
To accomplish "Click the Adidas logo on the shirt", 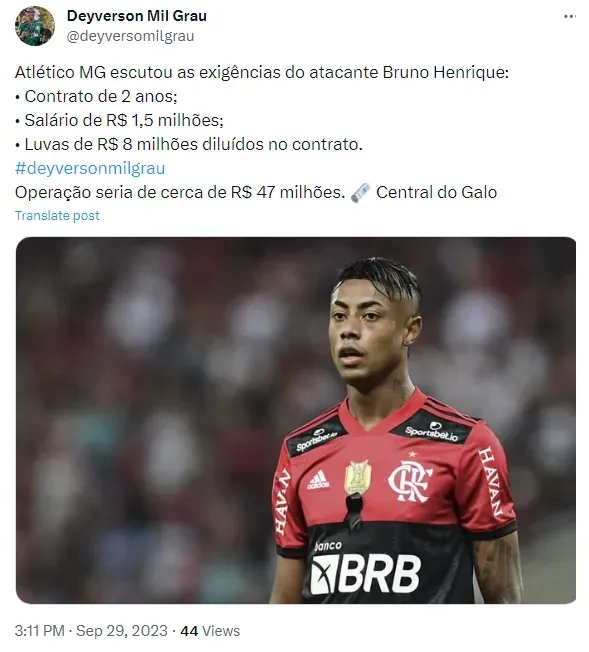I will click(x=318, y=480).
